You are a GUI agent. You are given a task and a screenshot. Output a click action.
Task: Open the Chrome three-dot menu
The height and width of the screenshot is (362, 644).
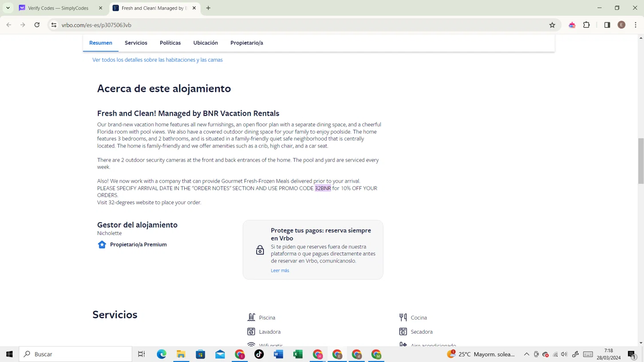pos(635,25)
